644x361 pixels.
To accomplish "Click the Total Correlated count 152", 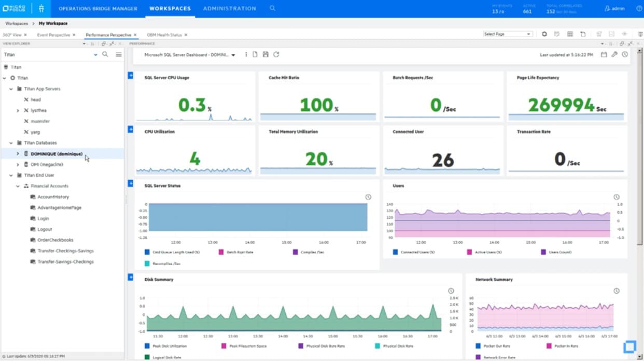I will point(551,11).
